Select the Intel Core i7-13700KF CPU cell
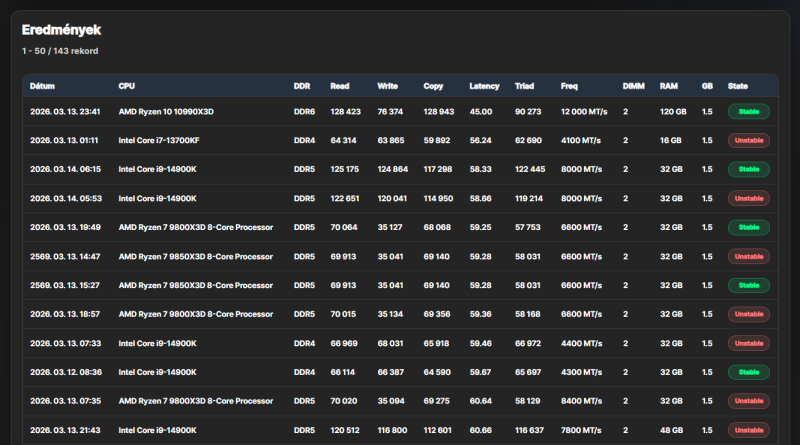 159,140
